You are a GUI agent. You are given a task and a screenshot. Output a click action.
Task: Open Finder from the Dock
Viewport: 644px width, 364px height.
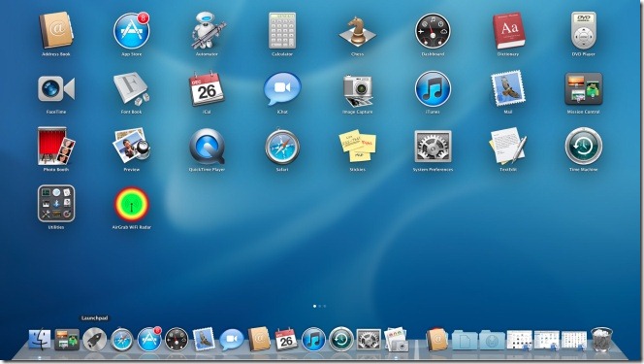(x=40, y=340)
